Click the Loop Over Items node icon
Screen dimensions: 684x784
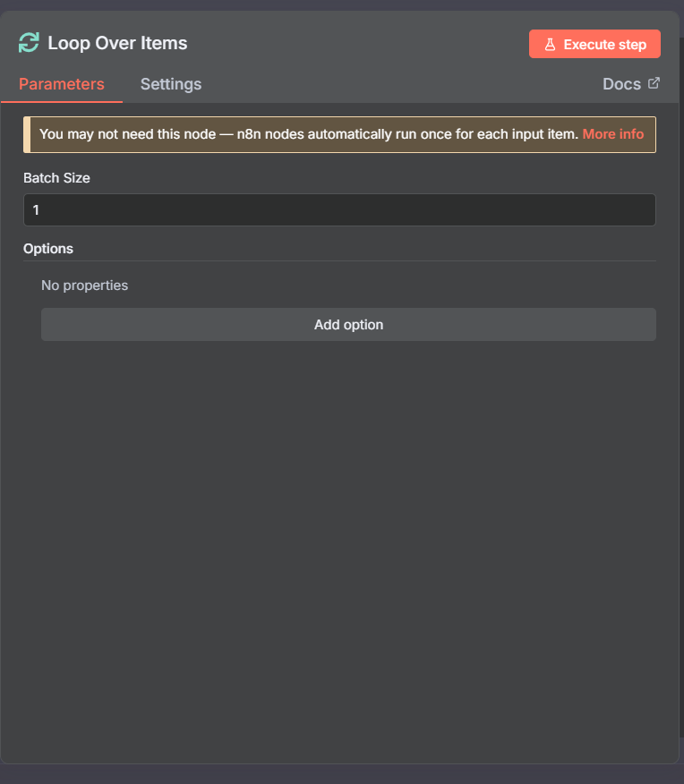click(x=29, y=43)
